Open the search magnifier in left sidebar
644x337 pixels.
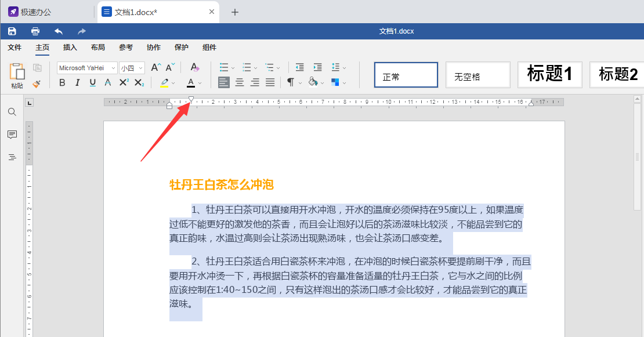coord(12,112)
